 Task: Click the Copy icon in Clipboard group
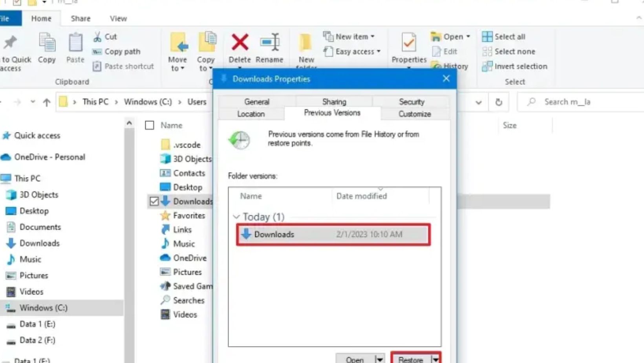pos(47,43)
